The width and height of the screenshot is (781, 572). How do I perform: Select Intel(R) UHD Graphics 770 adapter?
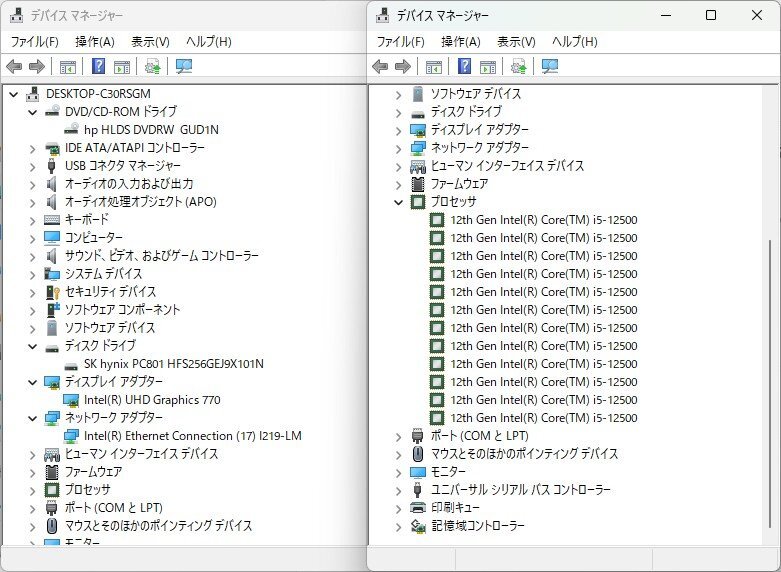(152, 400)
